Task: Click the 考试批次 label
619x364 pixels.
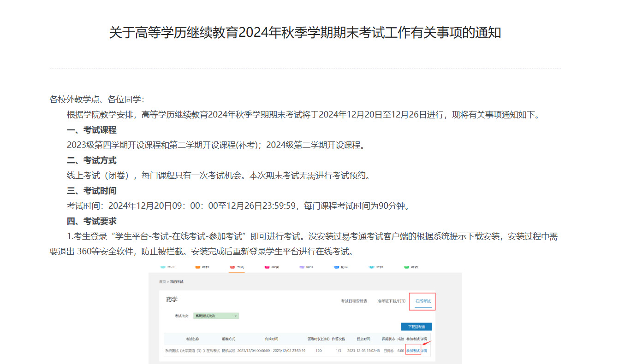Action: (182, 316)
